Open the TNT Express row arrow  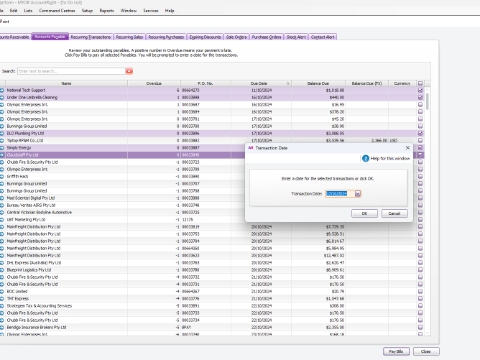point(2,299)
